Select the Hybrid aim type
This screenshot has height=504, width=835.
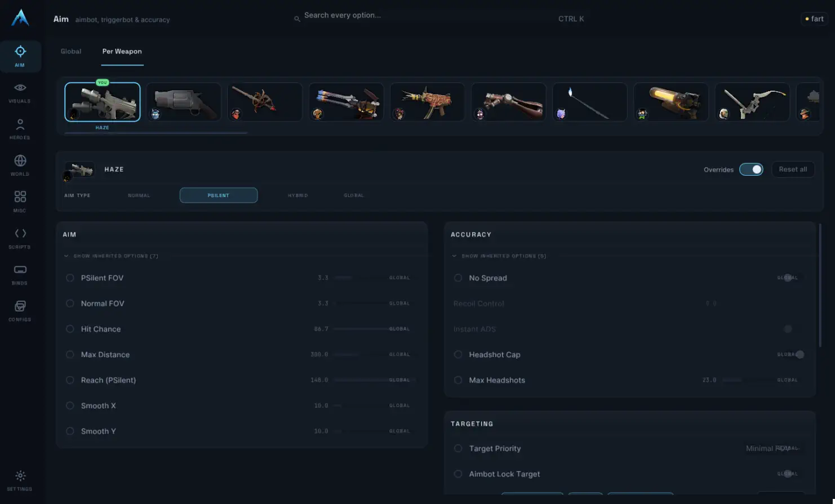(x=298, y=195)
